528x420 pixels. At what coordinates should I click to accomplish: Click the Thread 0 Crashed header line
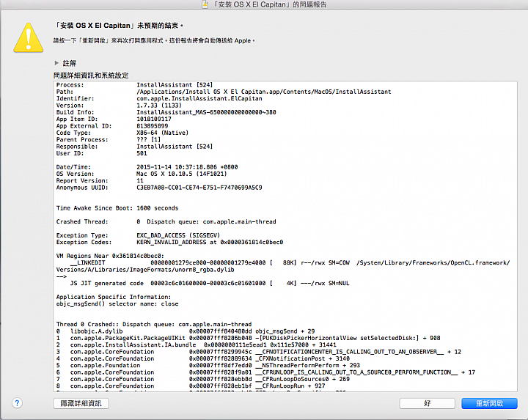154,324
